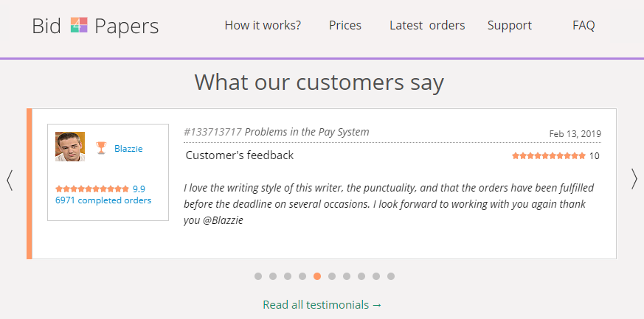This screenshot has width=644, height=319.
Task: Click the writer's 9.9 star rating
Action: click(100, 189)
